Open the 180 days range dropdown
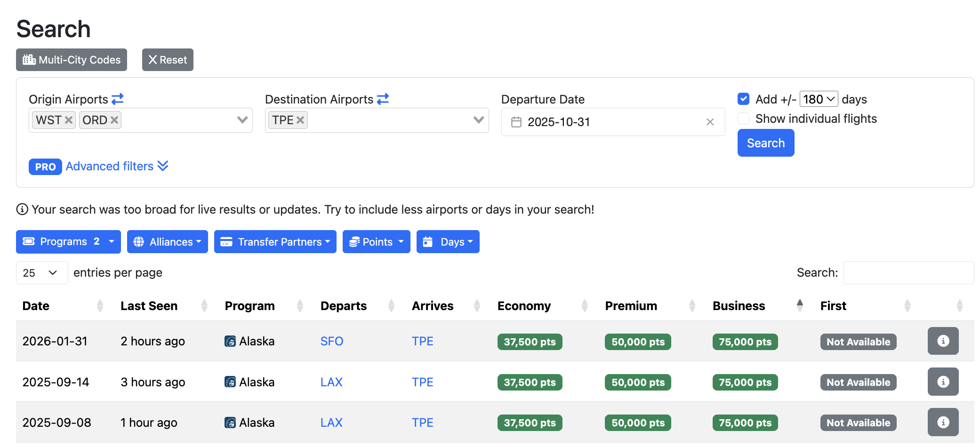This screenshot has width=980, height=447. point(819,99)
